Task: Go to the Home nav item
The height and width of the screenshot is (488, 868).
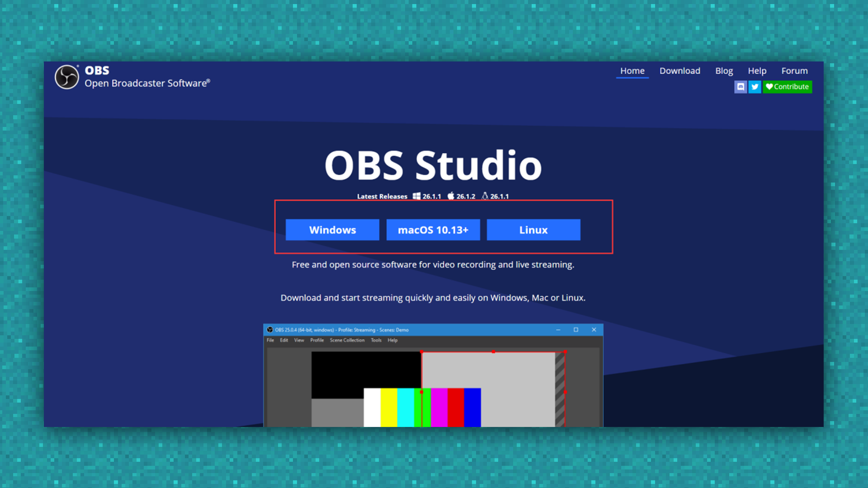Action: click(632, 71)
